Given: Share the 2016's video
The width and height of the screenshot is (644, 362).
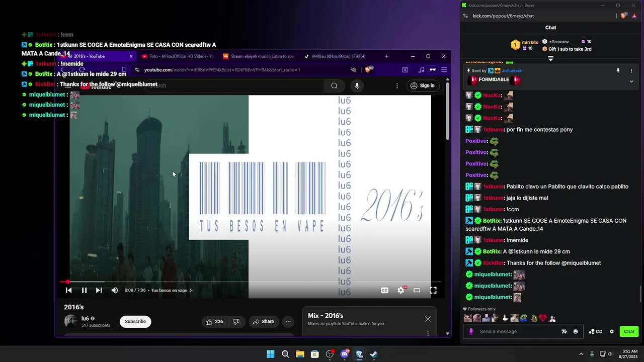Looking at the screenshot, I should [x=263, y=322].
